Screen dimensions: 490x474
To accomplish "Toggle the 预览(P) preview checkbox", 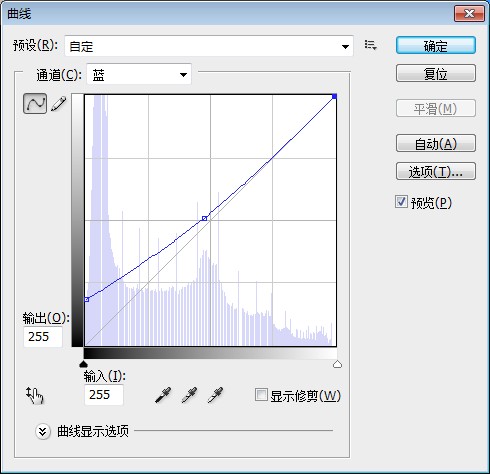I will pos(401,202).
